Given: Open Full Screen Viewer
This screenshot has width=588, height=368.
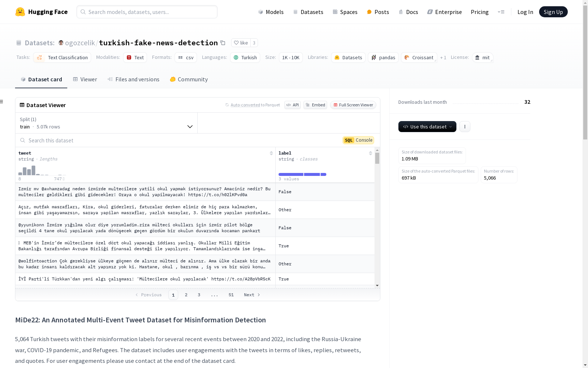Looking at the screenshot, I should (353, 105).
